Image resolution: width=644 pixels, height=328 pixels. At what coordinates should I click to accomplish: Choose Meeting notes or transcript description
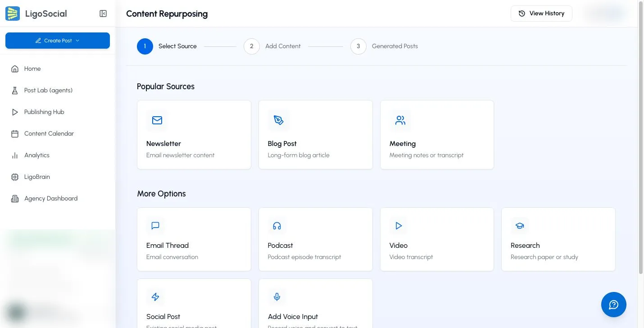pyautogui.click(x=426, y=155)
